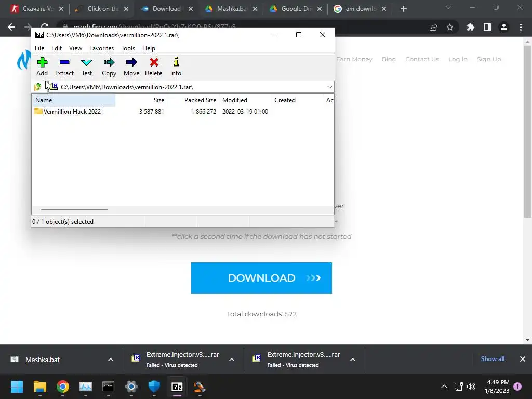The image size is (532, 399).
Task: Sort by Packed Size column header
Action: click(193, 100)
